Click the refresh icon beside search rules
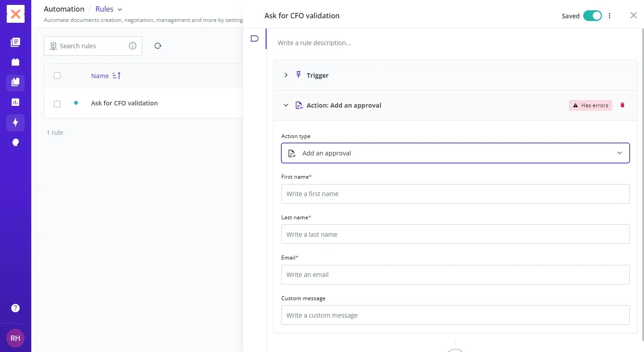Screen dimensions: 644x352 (x=158, y=46)
